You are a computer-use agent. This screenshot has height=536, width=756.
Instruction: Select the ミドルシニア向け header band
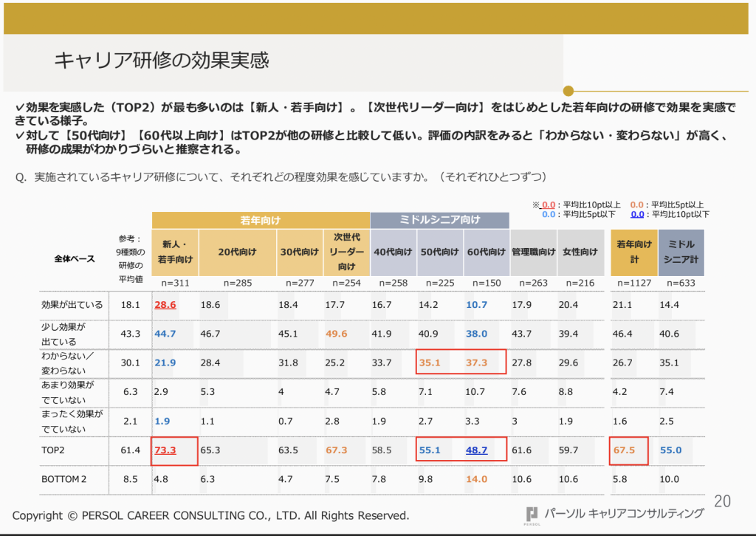[441, 220]
